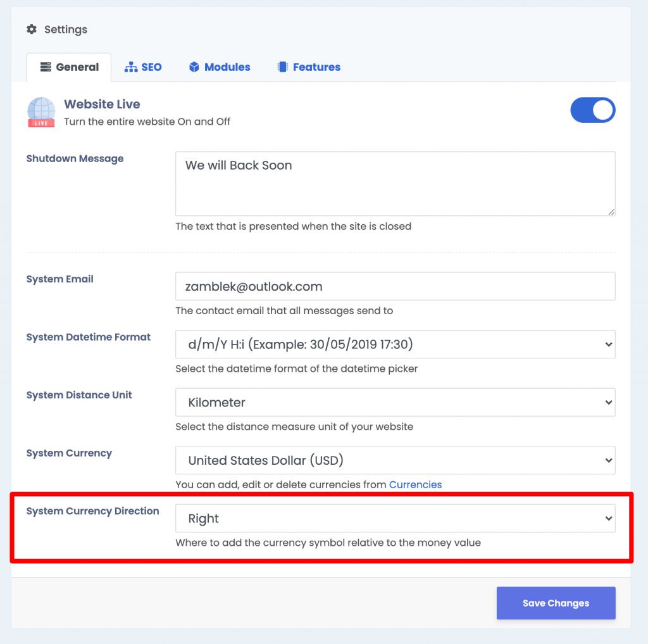Go to the Features tab
Image resolution: width=648 pixels, height=644 pixels.
tap(309, 67)
